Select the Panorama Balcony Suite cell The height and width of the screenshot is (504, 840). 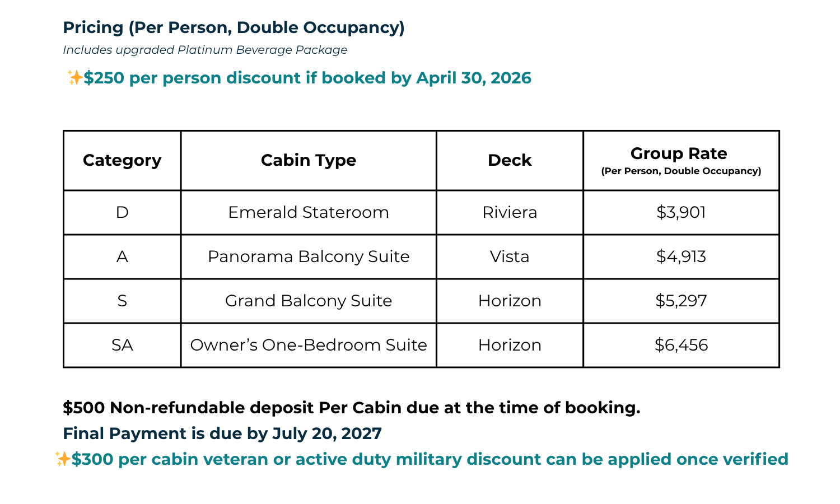(x=309, y=256)
